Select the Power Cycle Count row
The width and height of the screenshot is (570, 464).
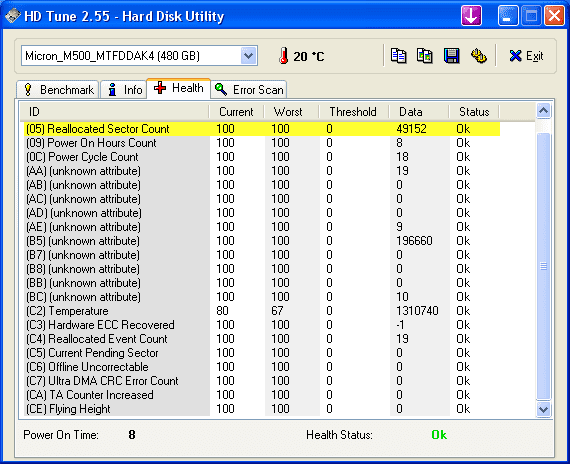[x=262, y=157]
